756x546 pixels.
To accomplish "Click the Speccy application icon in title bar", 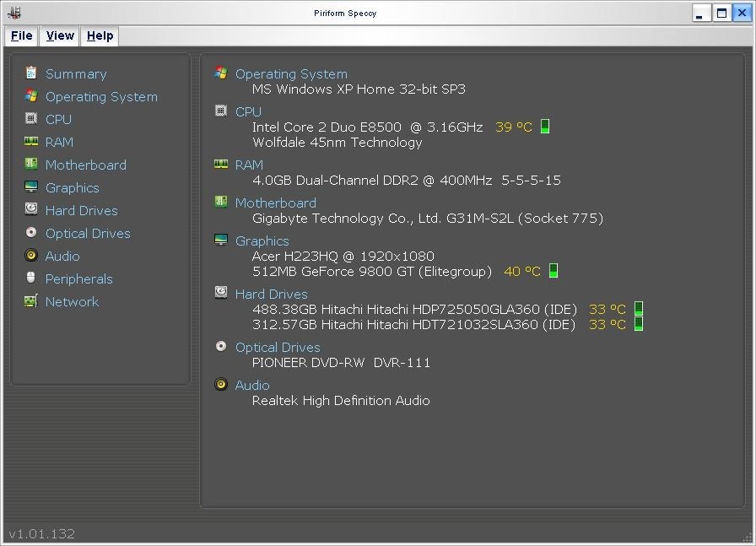I will tap(14, 13).
